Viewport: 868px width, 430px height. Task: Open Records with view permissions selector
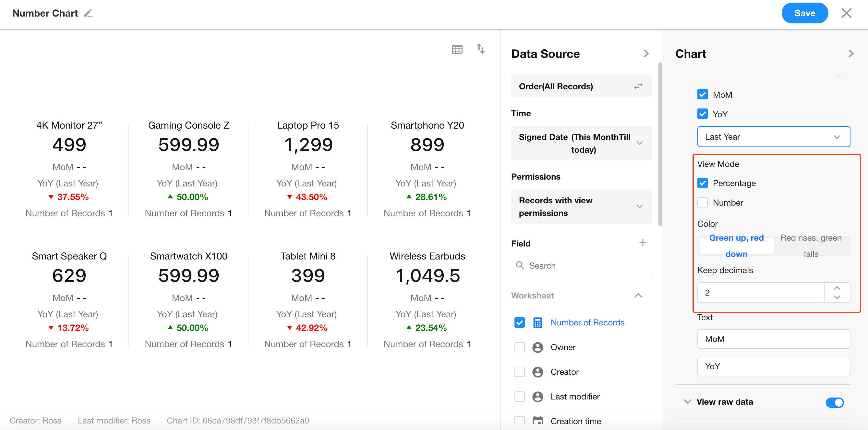581,207
